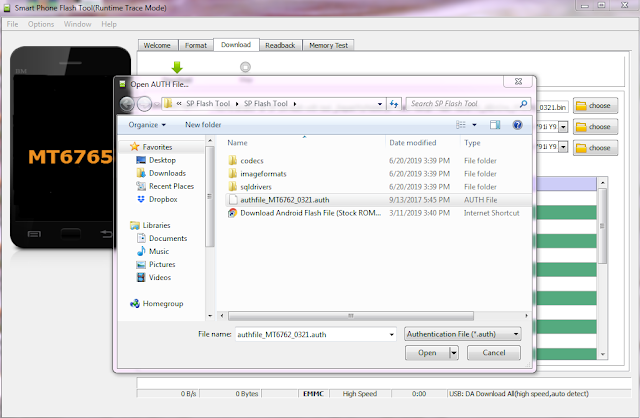The width and height of the screenshot is (640, 418).
Task: Sort by Date modified column header
Action: 413,143
